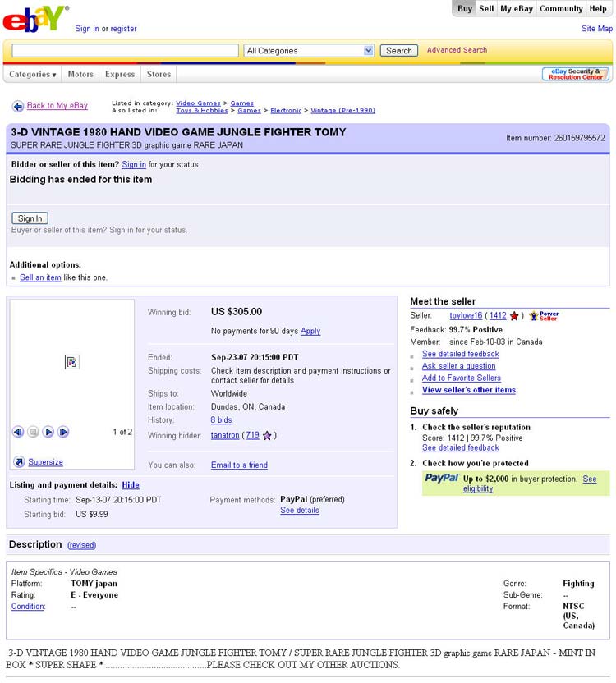The image size is (616, 683).
Task: Click the eBay logo
Action: 34,18
